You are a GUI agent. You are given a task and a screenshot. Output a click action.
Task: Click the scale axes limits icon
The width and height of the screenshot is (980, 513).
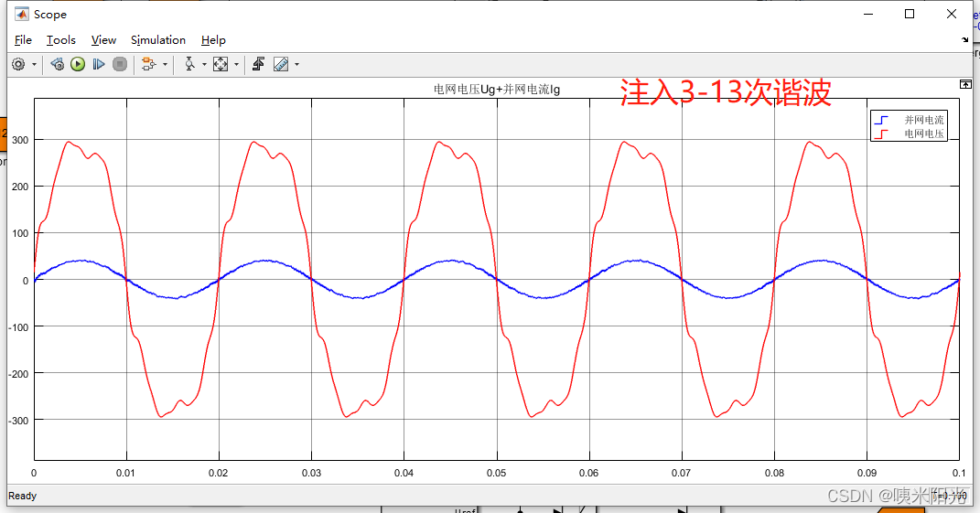221,64
